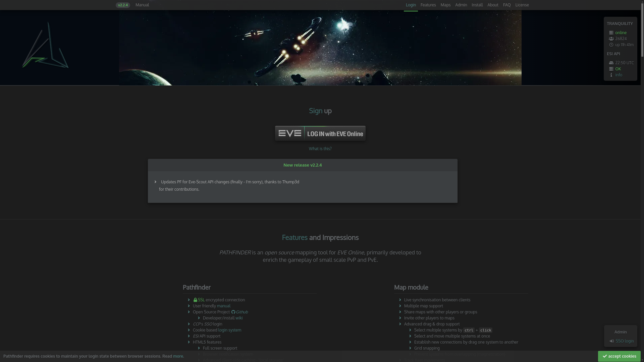Image resolution: width=644 pixels, height=362 pixels.
Task: Accept cookies with the green button
Action: (619, 356)
